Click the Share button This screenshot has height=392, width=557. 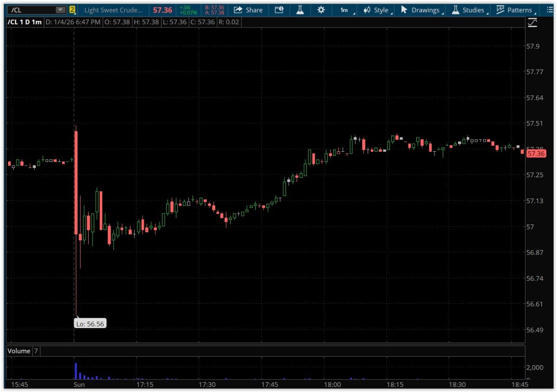pos(248,10)
